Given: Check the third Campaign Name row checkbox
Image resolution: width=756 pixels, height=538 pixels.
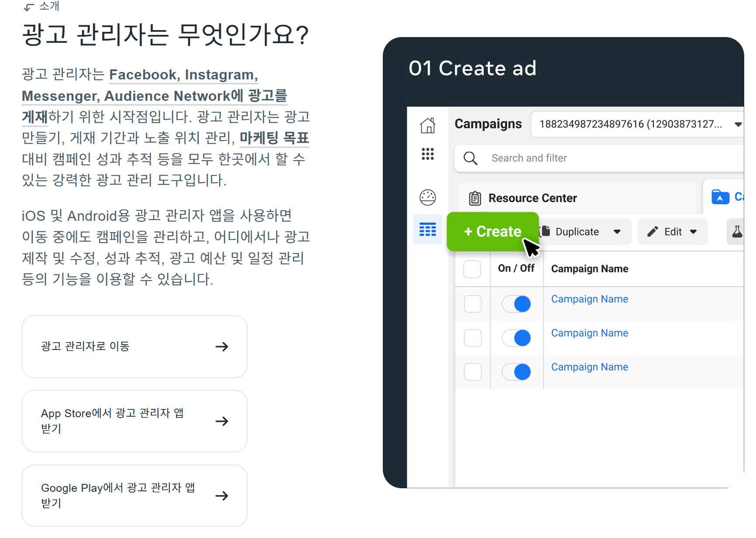Looking at the screenshot, I should (x=473, y=372).
